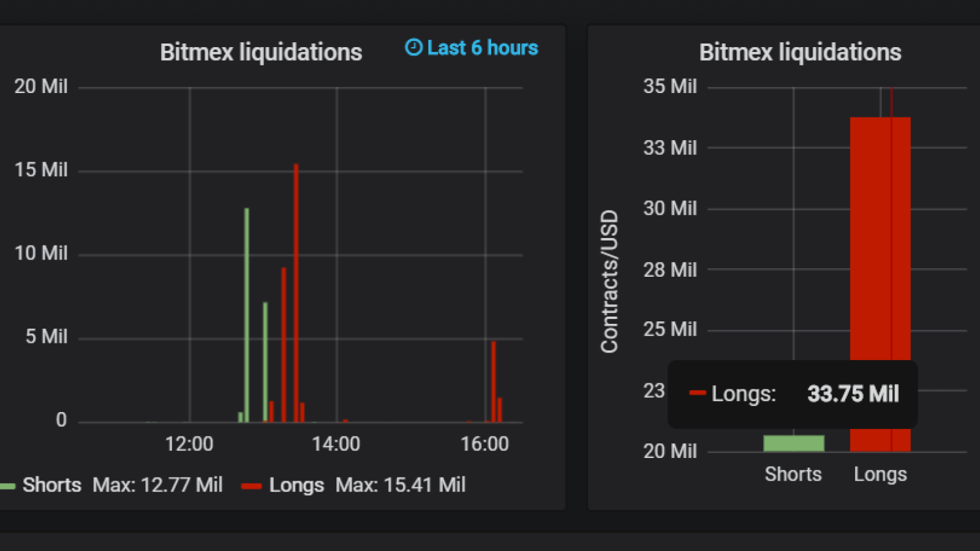Click the 33.75 Mil tooltip value

(x=853, y=394)
